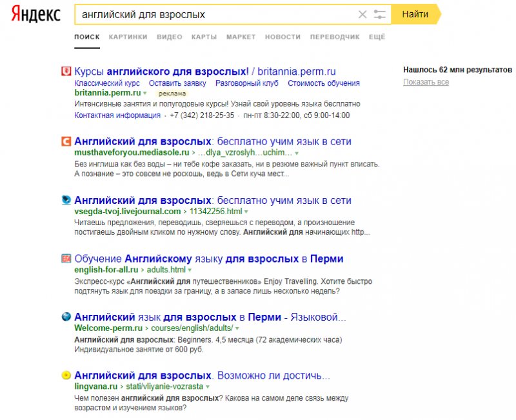Click the Welcome-perm.ru globe favicon

coord(66,317)
